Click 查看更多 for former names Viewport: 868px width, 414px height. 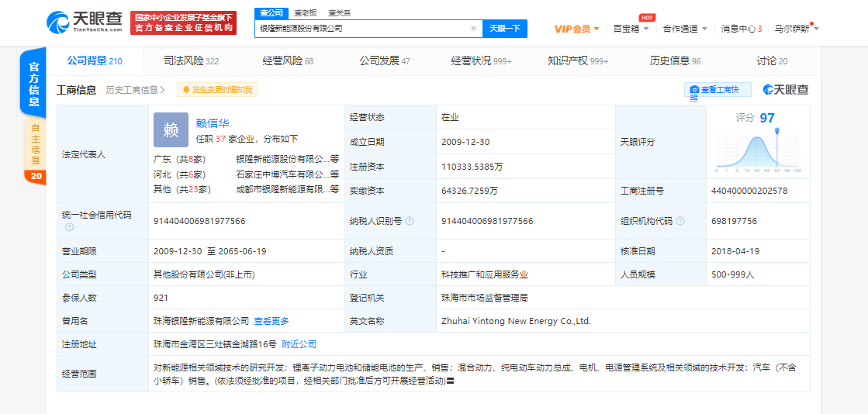pos(271,320)
